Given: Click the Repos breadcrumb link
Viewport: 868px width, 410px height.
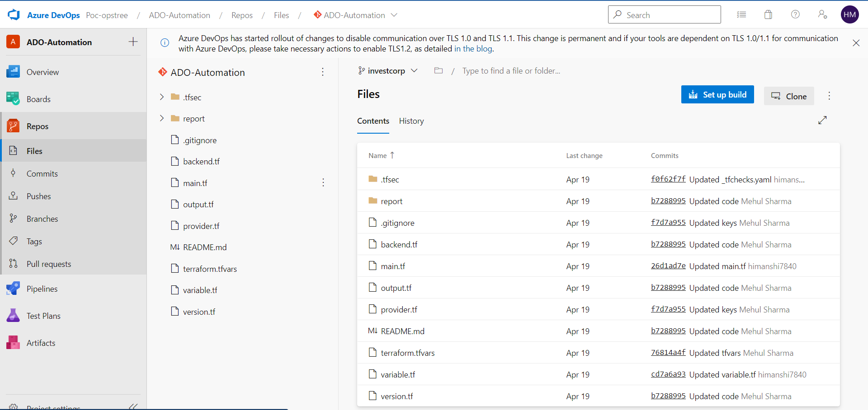Looking at the screenshot, I should click(242, 15).
